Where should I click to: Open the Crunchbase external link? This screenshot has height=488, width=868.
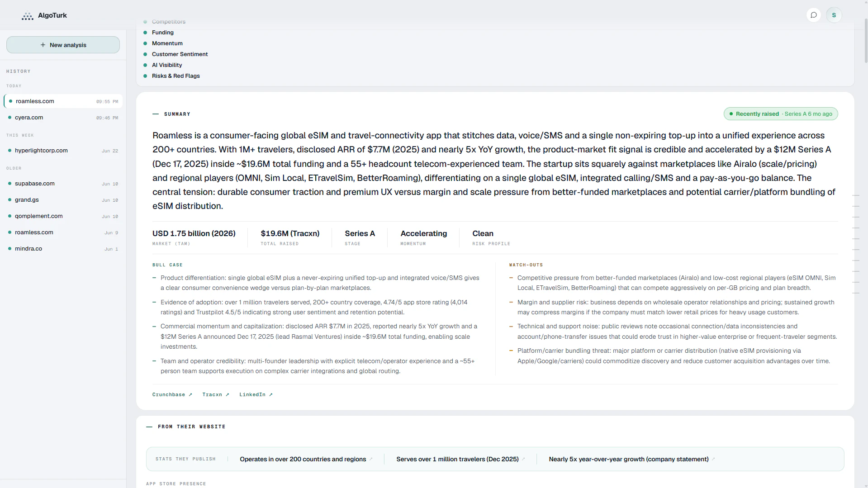[x=172, y=395]
